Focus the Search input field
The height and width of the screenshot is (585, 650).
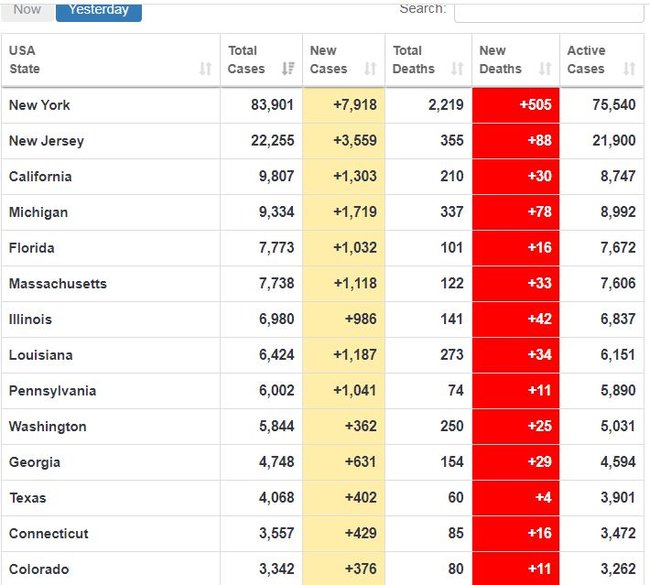tap(548, 10)
